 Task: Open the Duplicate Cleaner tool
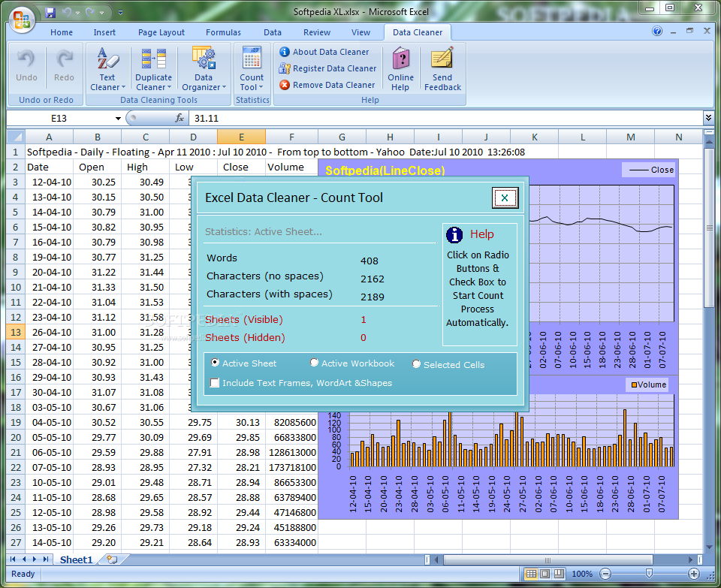[x=153, y=69]
